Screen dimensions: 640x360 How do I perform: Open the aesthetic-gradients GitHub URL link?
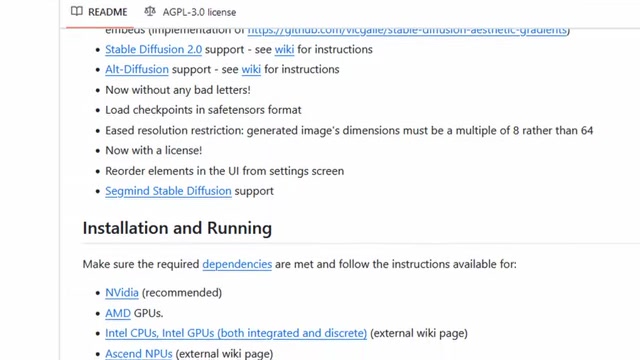click(407, 30)
